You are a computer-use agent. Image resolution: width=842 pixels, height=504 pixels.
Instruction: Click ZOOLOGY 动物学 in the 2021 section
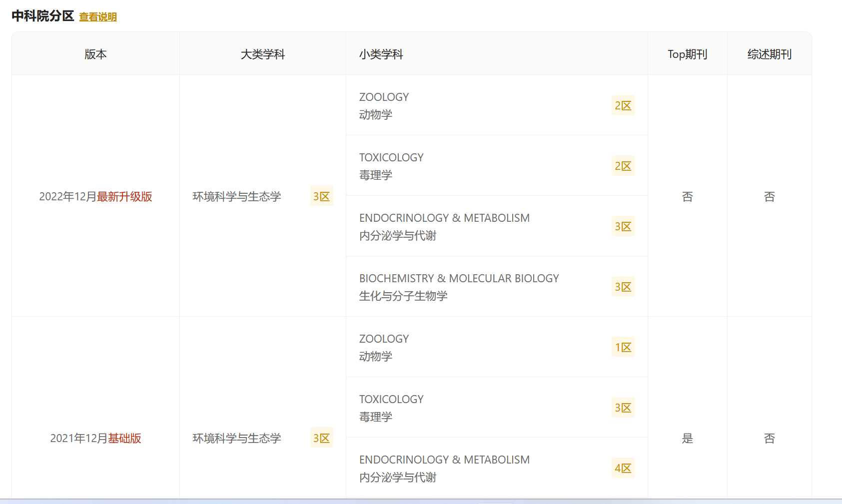(384, 347)
